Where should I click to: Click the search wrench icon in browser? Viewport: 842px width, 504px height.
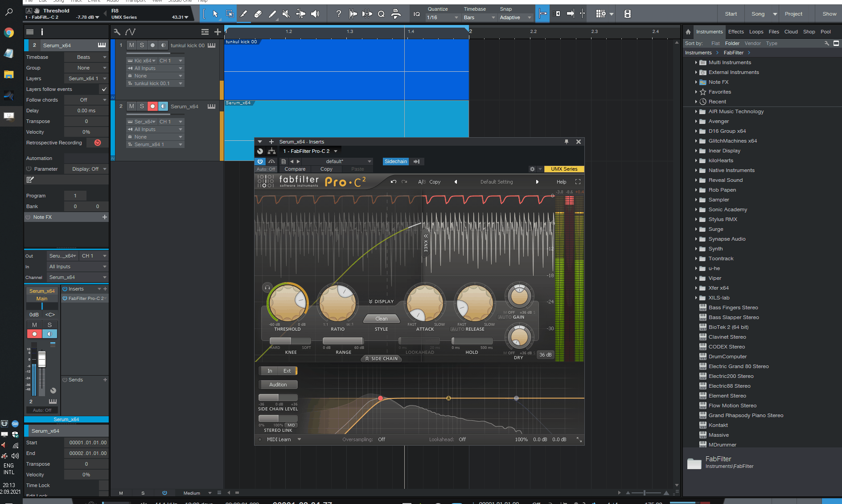[827, 43]
